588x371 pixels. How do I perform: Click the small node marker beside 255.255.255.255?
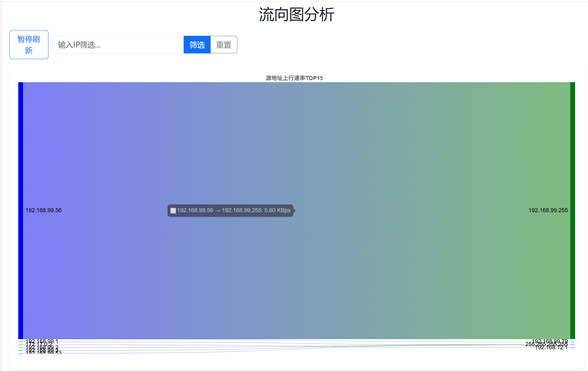(x=572, y=345)
